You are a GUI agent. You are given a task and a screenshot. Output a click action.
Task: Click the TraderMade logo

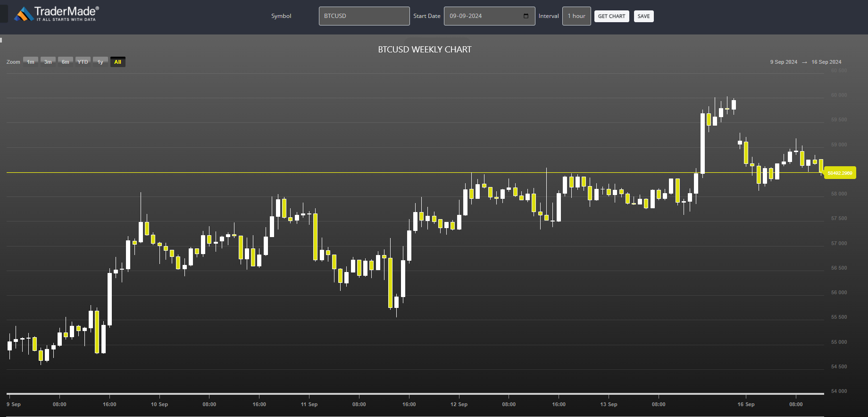57,14
